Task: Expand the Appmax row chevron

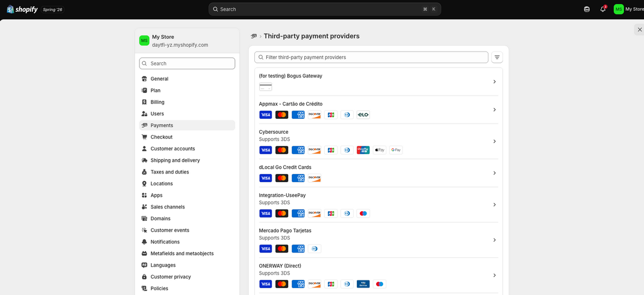Action: click(494, 110)
